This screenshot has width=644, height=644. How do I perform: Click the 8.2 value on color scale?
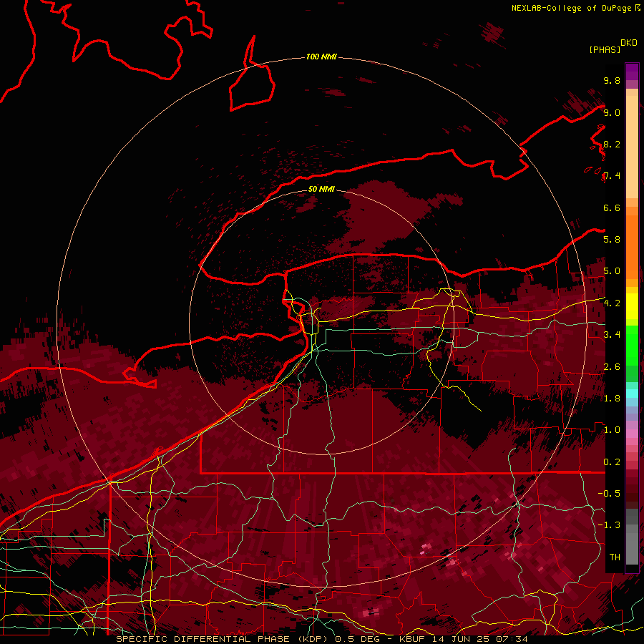612,144
